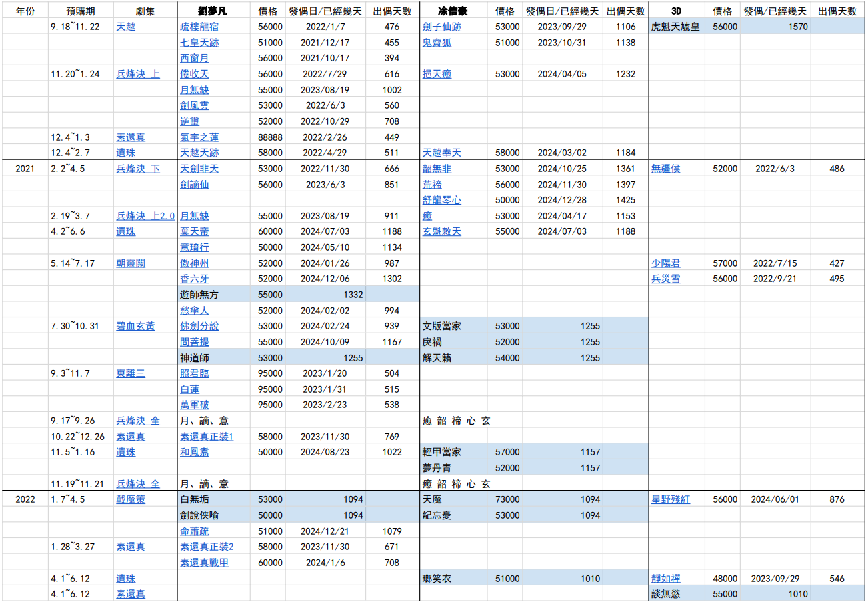Open the 挹天癒 link
This screenshot has width=868, height=604.
click(x=437, y=74)
